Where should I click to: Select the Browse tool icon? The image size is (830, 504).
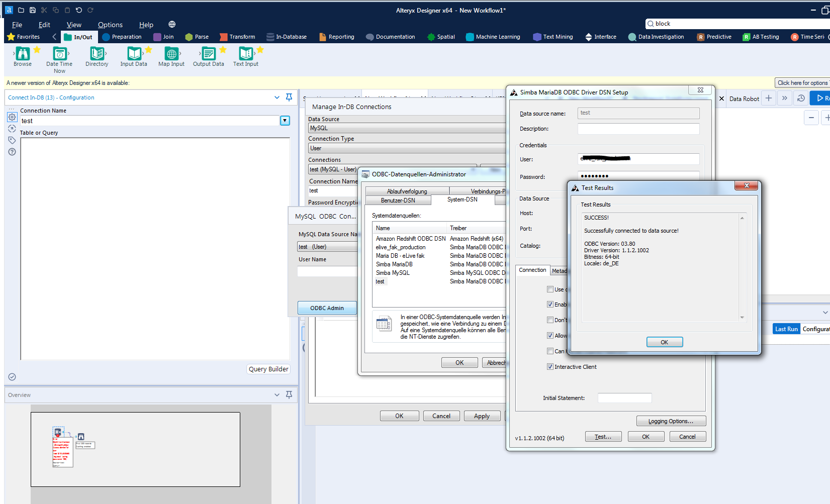23,53
